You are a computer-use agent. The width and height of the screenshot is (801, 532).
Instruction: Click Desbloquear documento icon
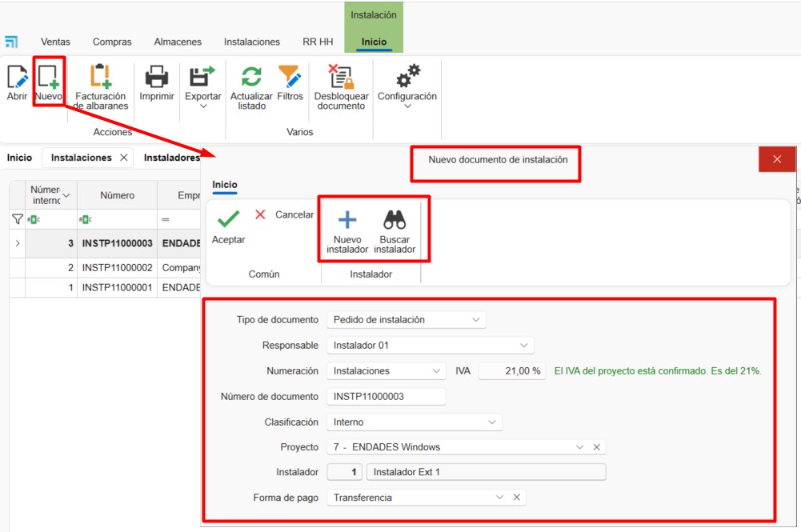(341, 78)
